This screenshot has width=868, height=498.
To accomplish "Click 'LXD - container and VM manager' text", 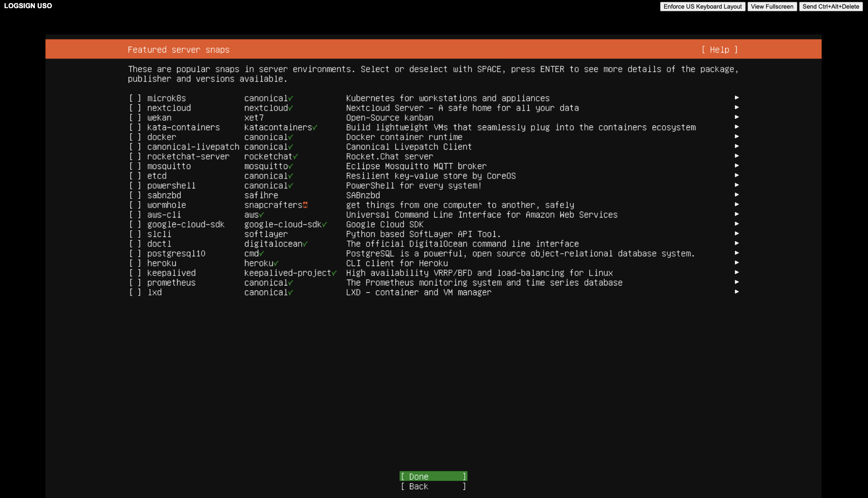I will 419,292.
